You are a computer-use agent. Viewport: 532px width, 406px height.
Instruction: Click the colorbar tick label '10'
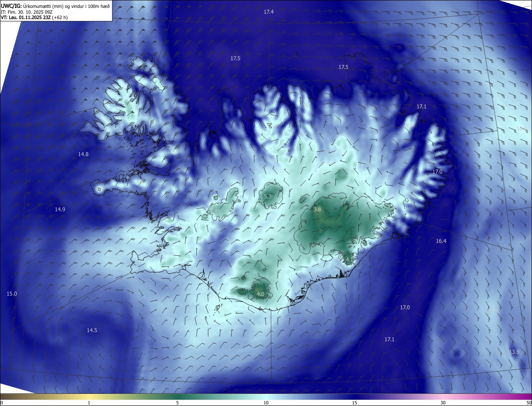pos(266,403)
